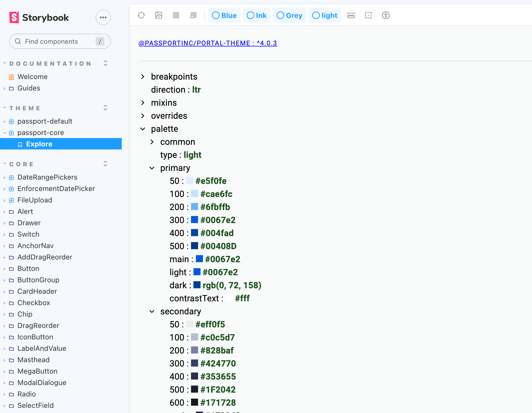Expand the passport-default theme item
This screenshot has height=413, width=532.
pyautogui.click(x=45, y=121)
